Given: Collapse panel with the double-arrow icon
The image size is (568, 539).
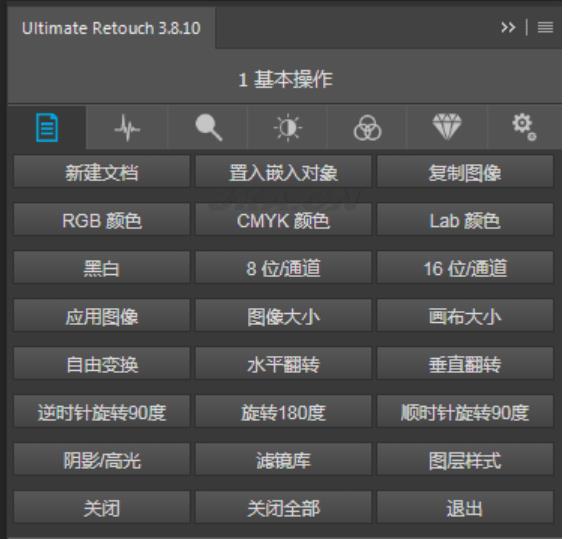Looking at the screenshot, I should click(508, 27).
